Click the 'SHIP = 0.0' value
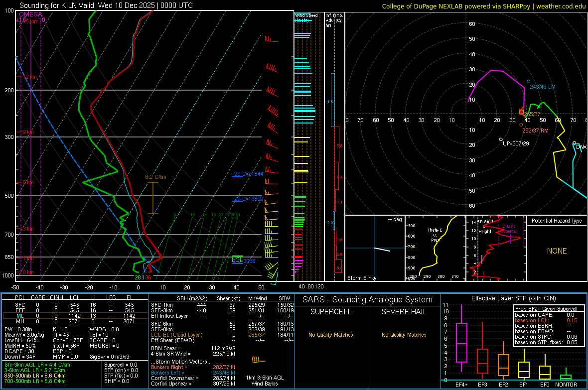 [117, 381]
